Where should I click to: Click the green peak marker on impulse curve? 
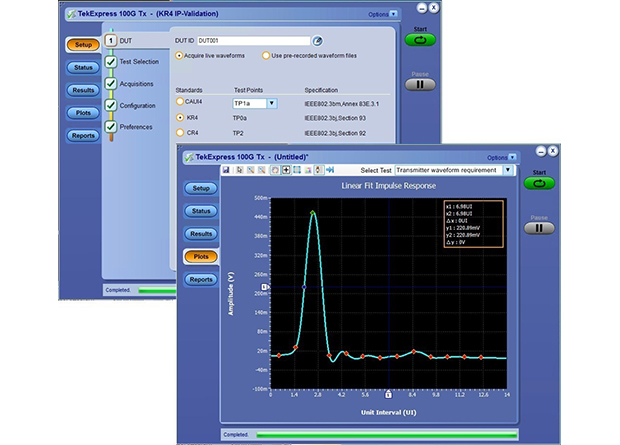point(313,213)
